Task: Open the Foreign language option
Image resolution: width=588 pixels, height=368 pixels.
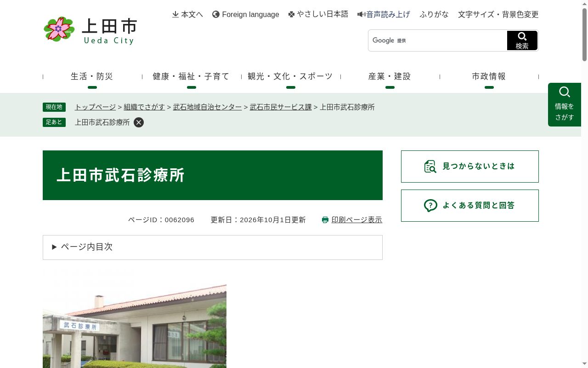Action: click(245, 14)
